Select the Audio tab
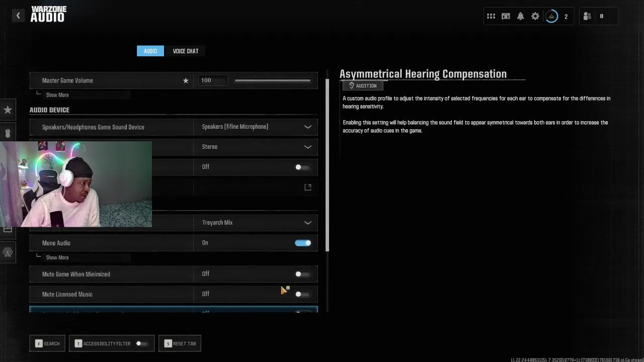This screenshot has width=644, height=362. point(150,51)
